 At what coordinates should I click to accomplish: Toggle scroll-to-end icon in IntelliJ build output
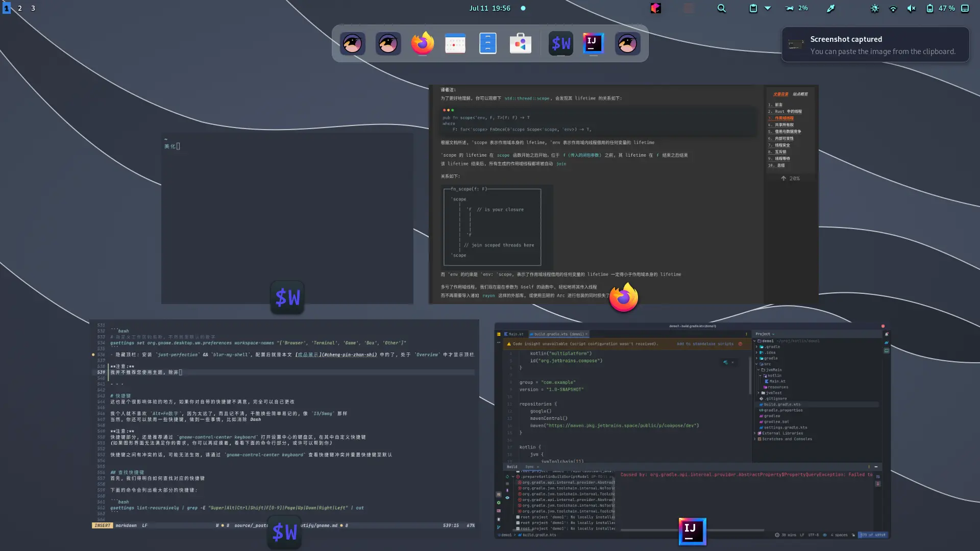(x=878, y=484)
